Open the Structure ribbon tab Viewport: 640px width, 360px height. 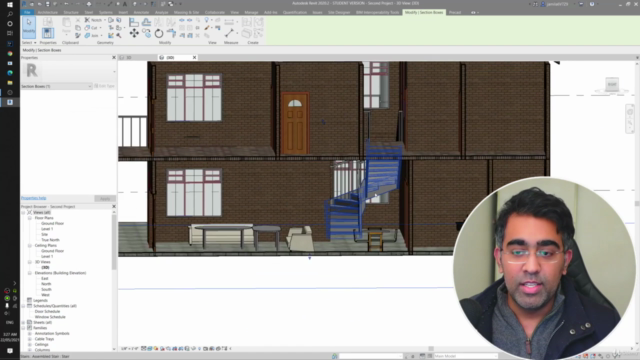click(x=71, y=12)
